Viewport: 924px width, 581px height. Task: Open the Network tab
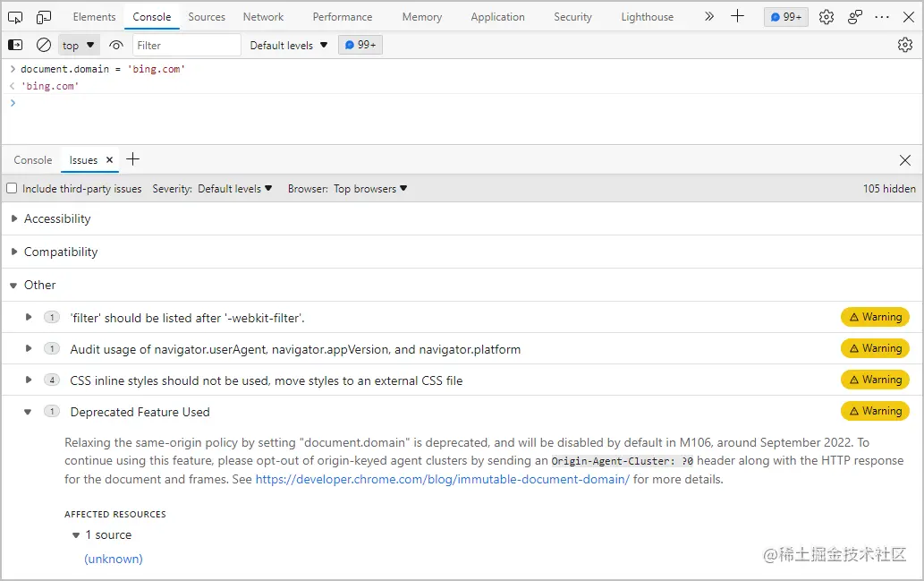tap(263, 17)
